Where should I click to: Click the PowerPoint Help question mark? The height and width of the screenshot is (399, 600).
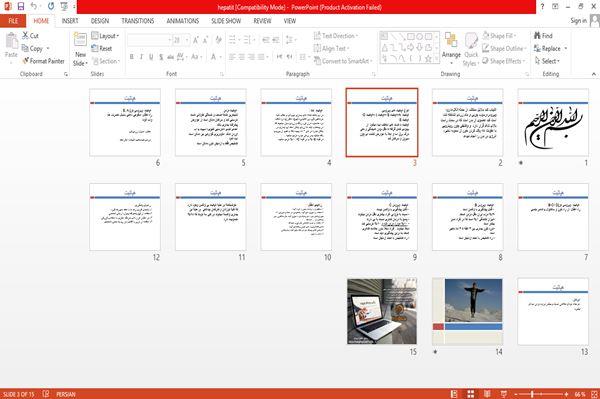point(542,7)
